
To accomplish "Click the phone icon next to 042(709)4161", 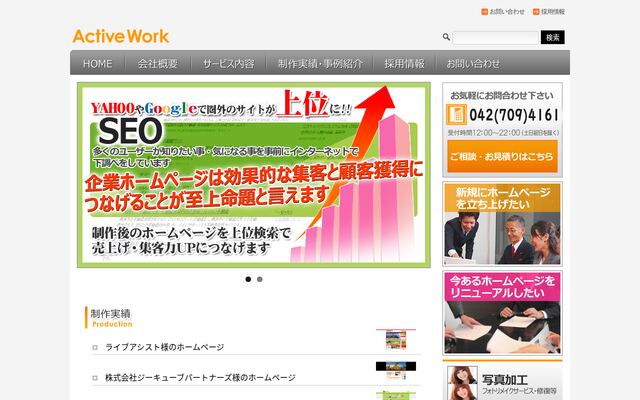I will (x=456, y=114).
